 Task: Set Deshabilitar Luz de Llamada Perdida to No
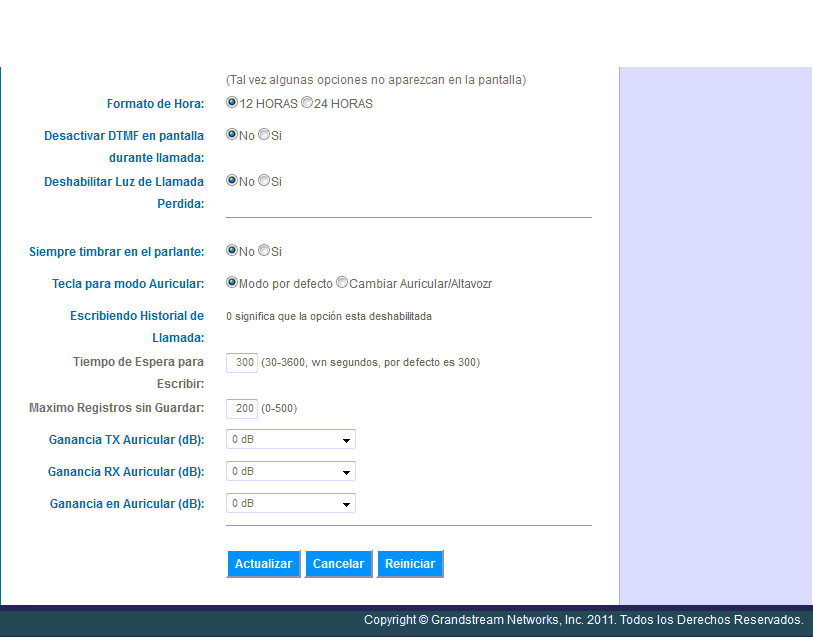click(x=232, y=181)
